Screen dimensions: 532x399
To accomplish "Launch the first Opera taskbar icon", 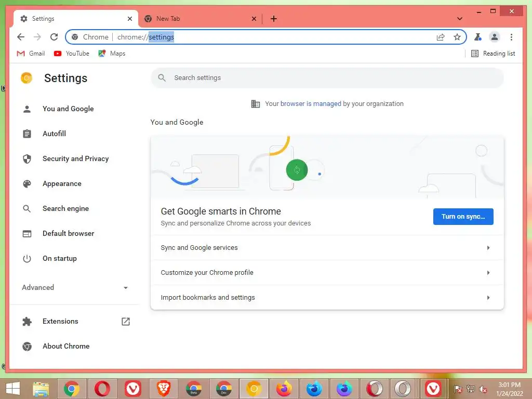I will tap(102, 389).
